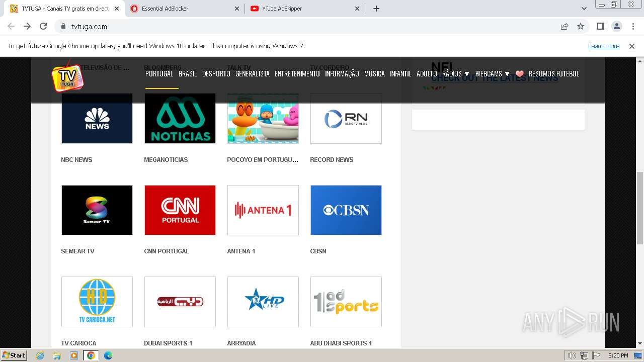Click the network tray icon
This screenshot has width=644, height=362.
(x=584, y=355)
